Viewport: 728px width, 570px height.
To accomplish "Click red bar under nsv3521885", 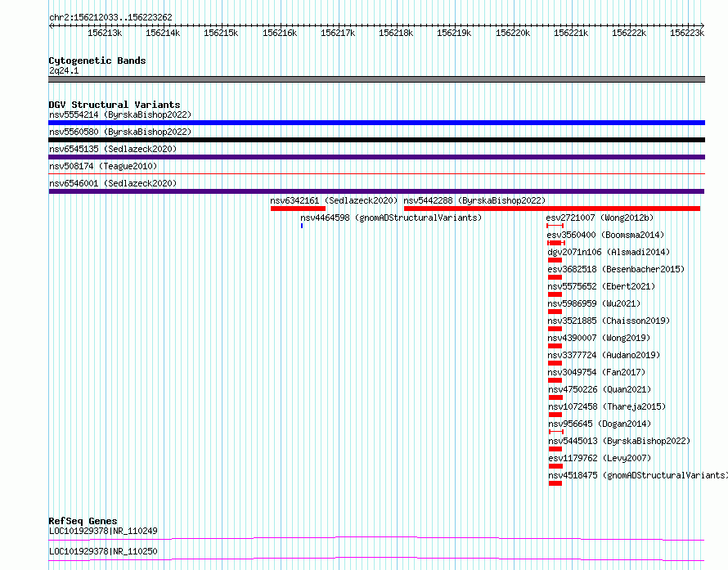I will (555, 329).
